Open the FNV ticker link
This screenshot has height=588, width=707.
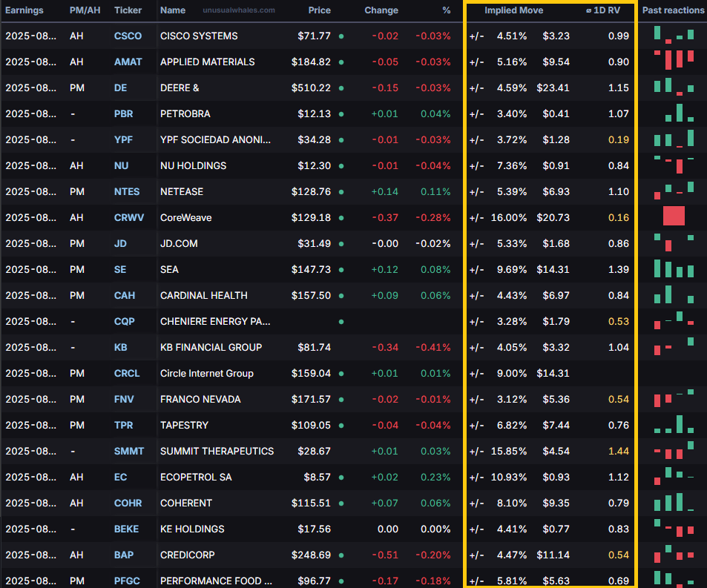point(124,399)
